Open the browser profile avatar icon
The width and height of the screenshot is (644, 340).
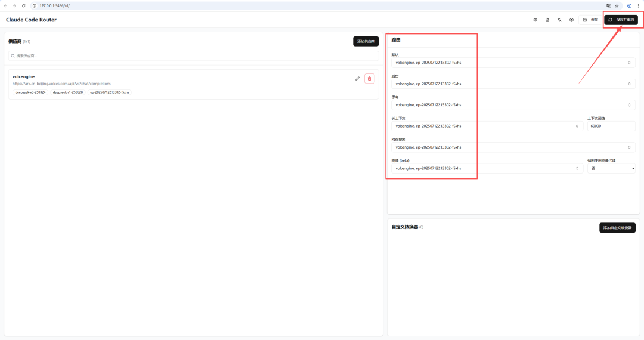(629, 6)
